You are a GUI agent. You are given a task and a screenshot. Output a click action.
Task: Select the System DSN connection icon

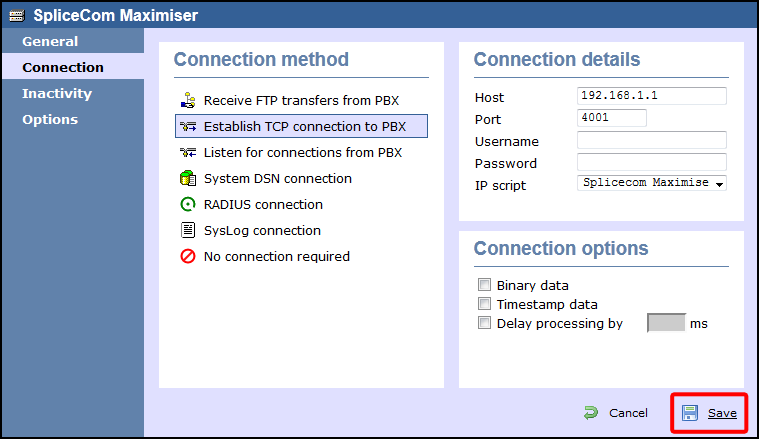point(187,179)
